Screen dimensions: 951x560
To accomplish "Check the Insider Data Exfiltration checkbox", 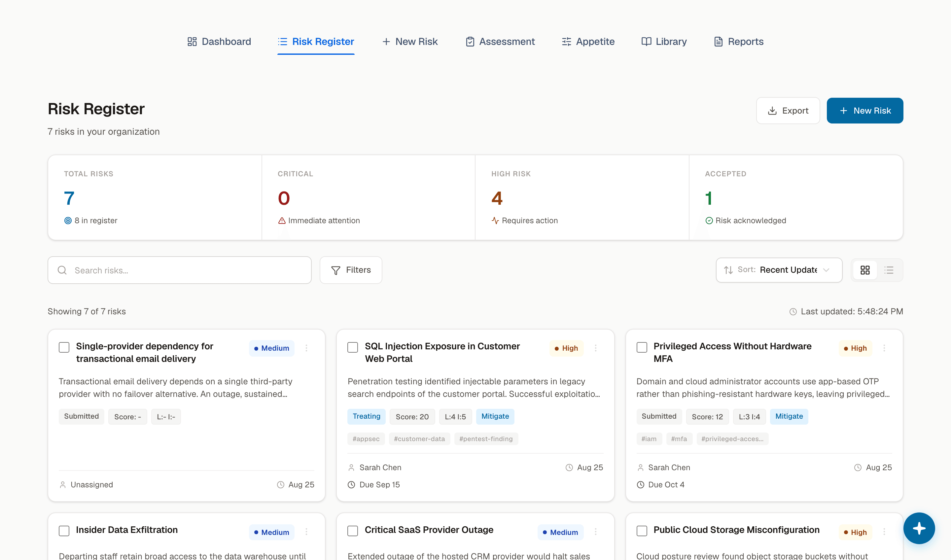I will [64, 531].
